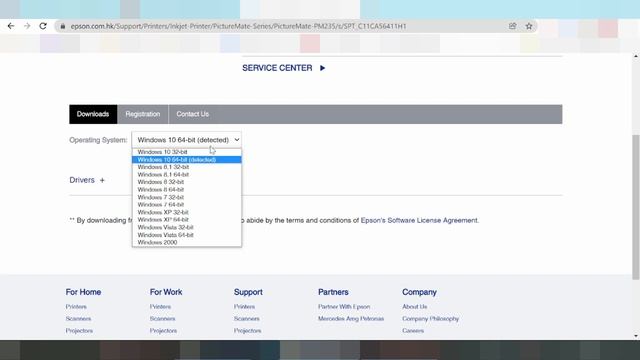Open Projectors link under Support
640x360 pixels.
pos(247,331)
